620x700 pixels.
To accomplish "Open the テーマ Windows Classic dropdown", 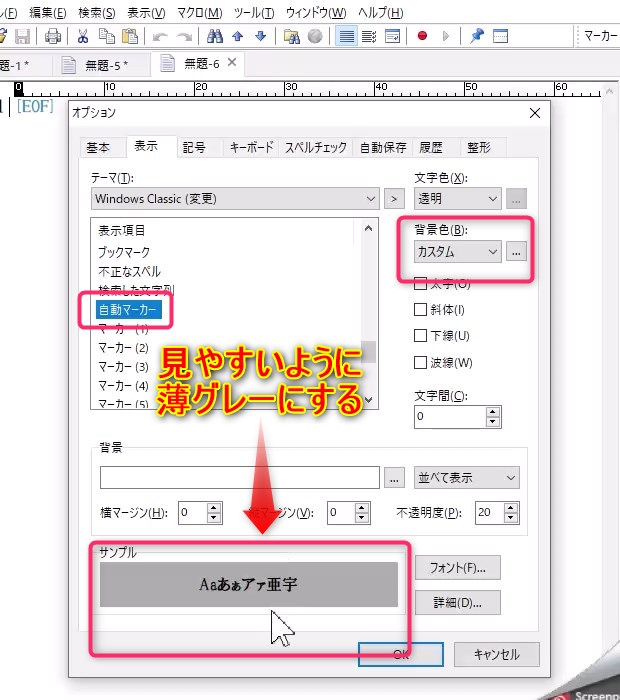I will point(235,199).
